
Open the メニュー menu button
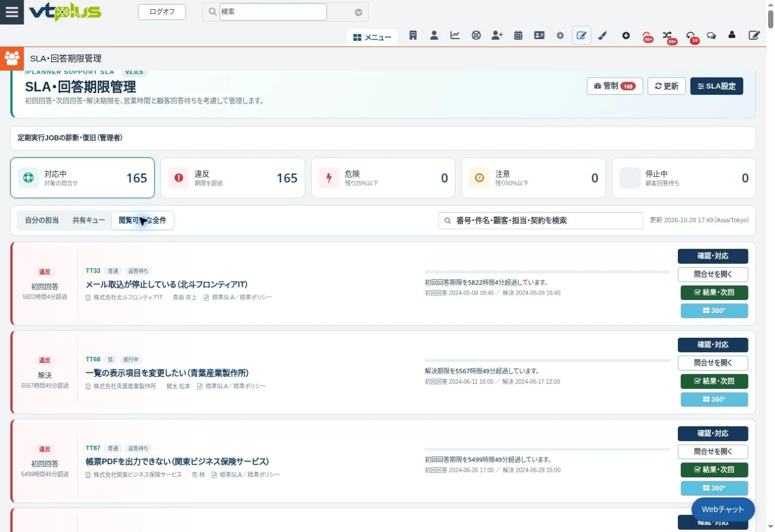(372, 37)
